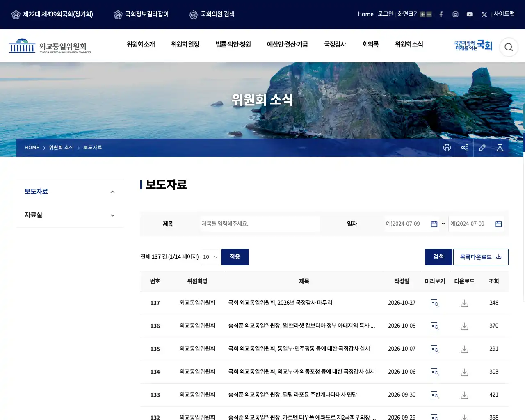Open end date calendar picker icon
The image size is (525, 420).
click(x=499, y=224)
